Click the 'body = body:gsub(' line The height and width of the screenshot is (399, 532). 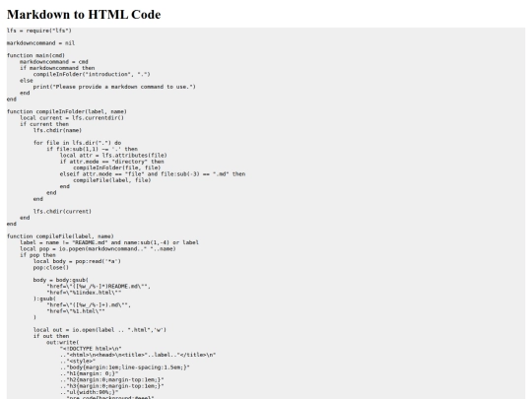tap(60, 280)
